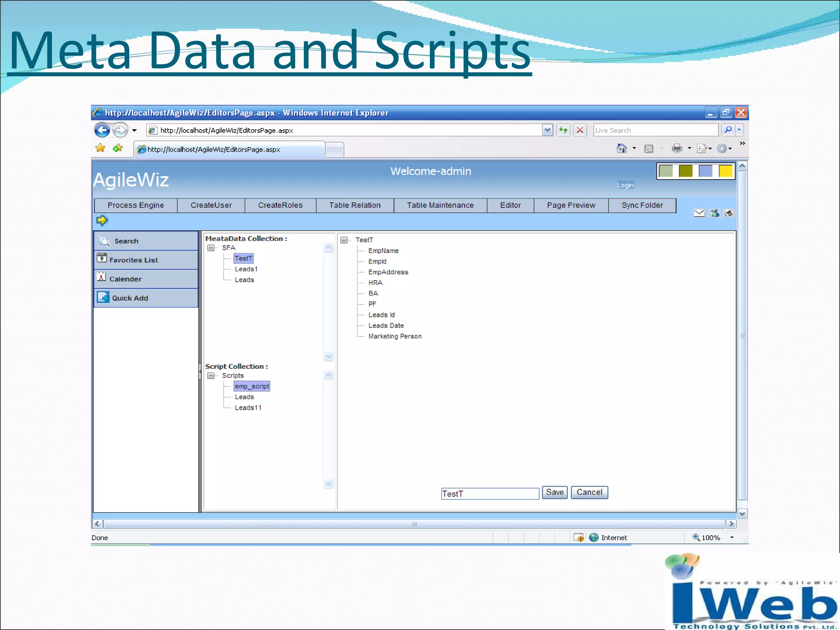The height and width of the screenshot is (630, 840).
Task: Open the CreateUser menu
Action: tap(211, 205)
